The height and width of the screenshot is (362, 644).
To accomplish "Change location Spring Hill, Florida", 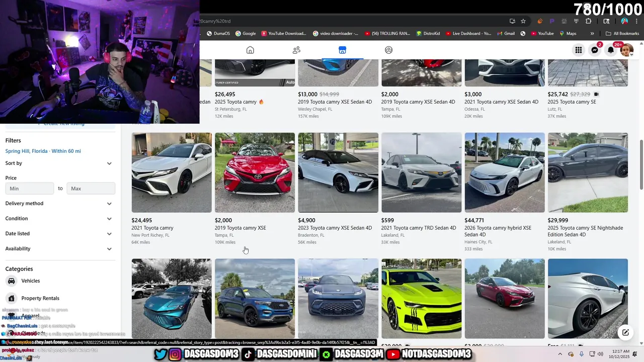I will (x=43, y=151).
